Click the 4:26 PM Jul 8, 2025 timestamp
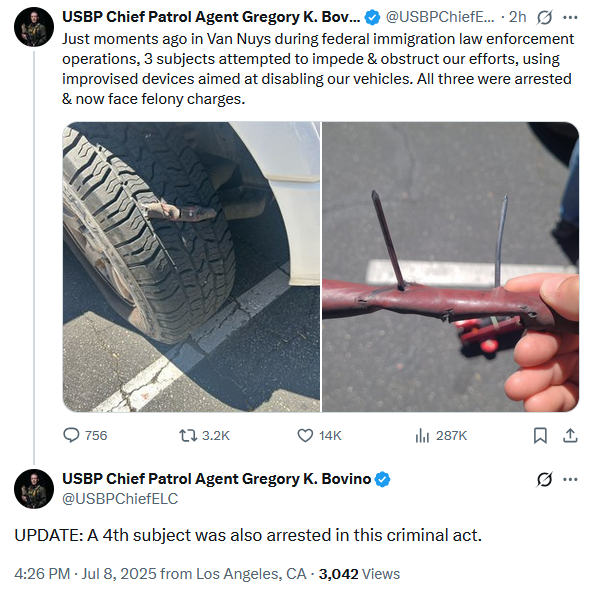The width and height of the screenshot is (592, 595). click(x=86, y=574)
